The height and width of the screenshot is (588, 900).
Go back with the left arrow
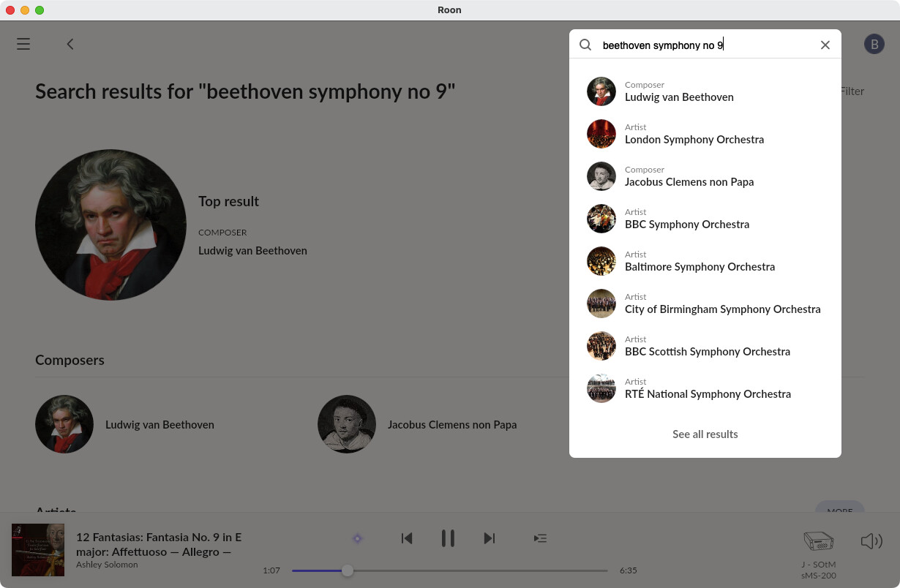[x=70, y=44]
